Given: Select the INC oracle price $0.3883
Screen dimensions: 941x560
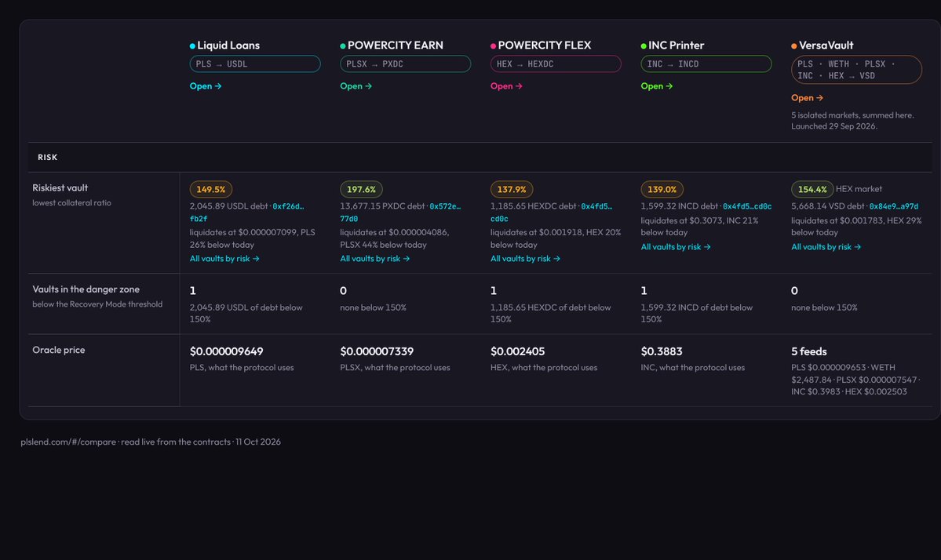Looking at the screenshot, I should (x=662, y=351).
